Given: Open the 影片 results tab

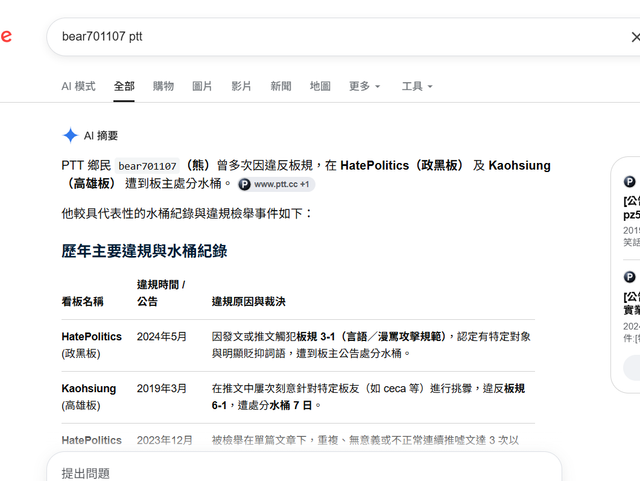Looking at the screenshot, I should (x=242, y=86).
